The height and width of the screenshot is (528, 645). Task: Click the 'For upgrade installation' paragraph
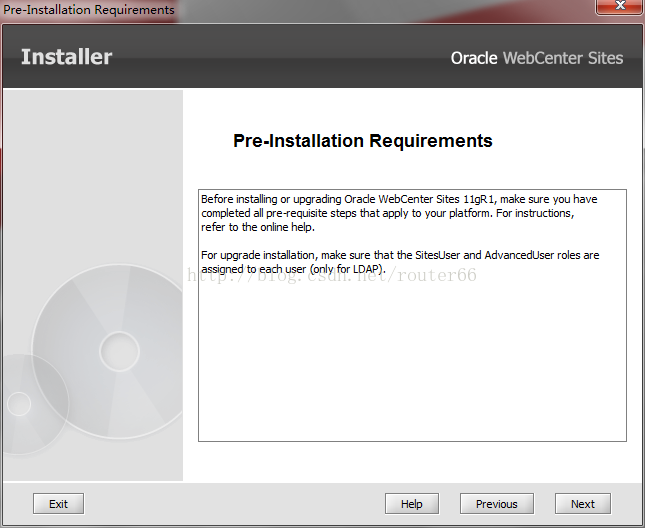tap(400, 262)
